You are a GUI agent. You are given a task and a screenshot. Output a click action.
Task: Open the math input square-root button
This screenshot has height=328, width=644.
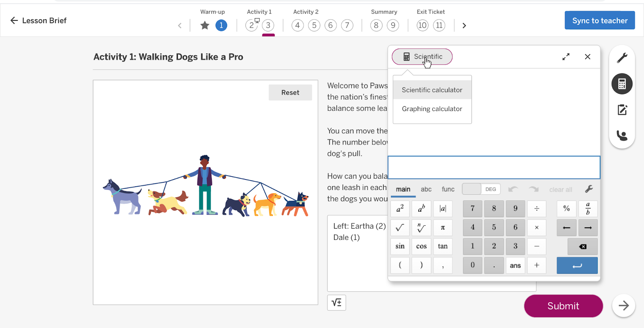336,303
